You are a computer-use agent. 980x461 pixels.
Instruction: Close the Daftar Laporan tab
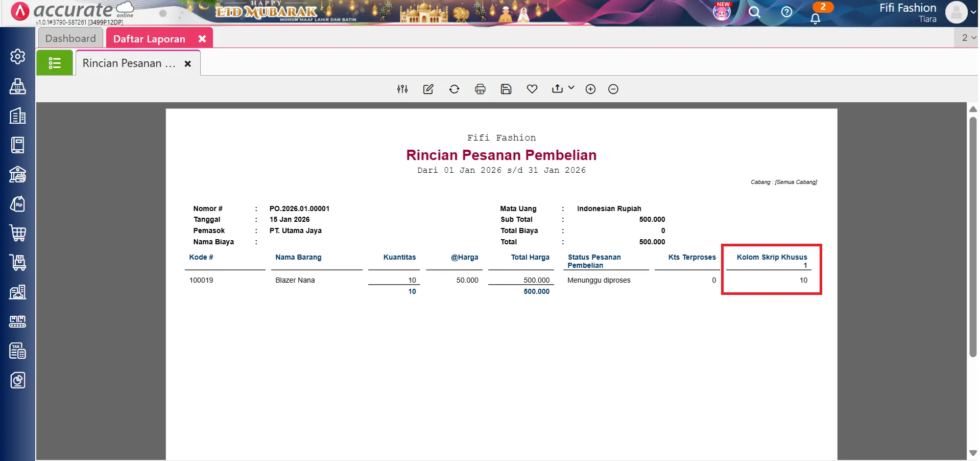tap(202, 39)
